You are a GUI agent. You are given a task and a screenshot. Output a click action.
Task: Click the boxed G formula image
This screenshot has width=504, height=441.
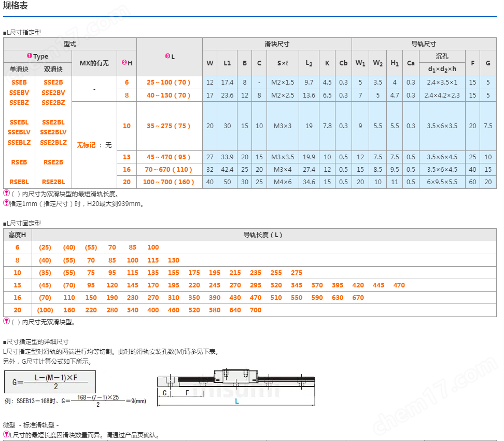pyautogui.click(x=50, y=382)
